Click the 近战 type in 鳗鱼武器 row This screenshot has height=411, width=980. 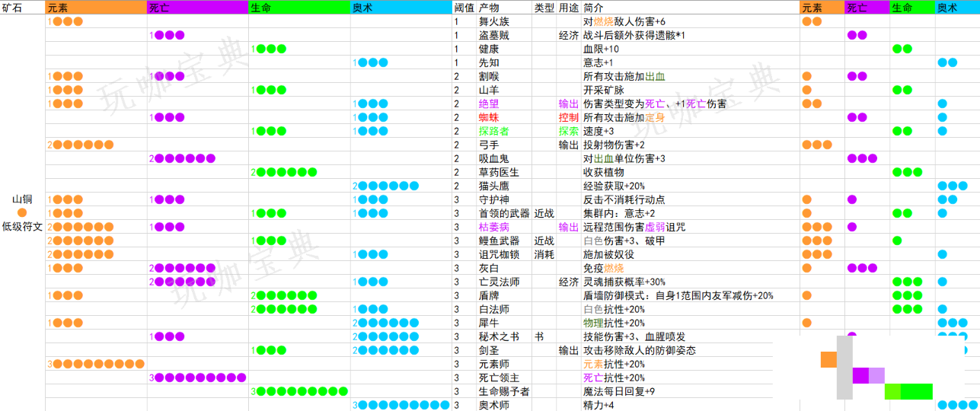pyautogui.click(x=544, y=241)
